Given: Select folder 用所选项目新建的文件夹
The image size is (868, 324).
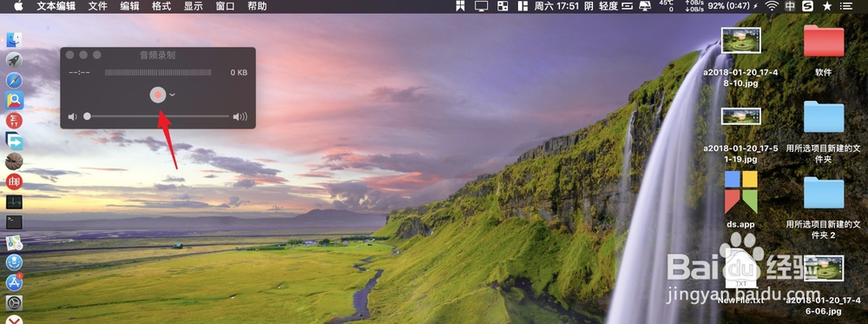Looking at the screenshot, I should coord(824,132).
